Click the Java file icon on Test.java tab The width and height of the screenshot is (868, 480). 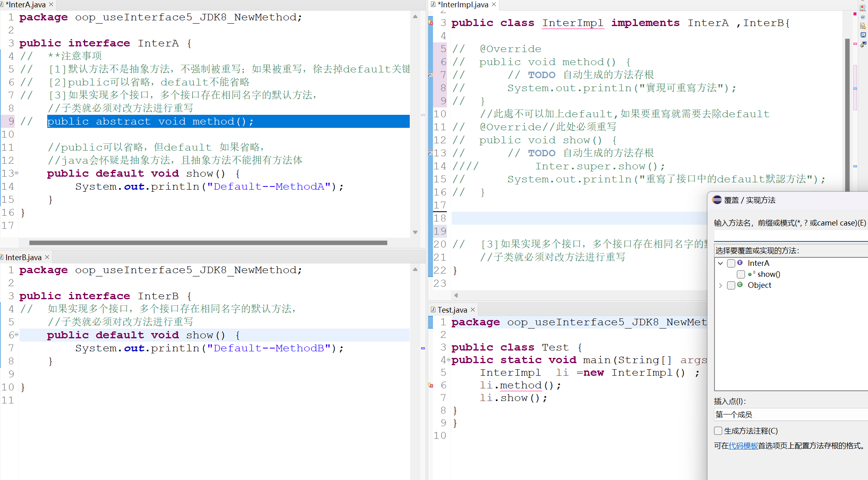click(x=433, y=310)
